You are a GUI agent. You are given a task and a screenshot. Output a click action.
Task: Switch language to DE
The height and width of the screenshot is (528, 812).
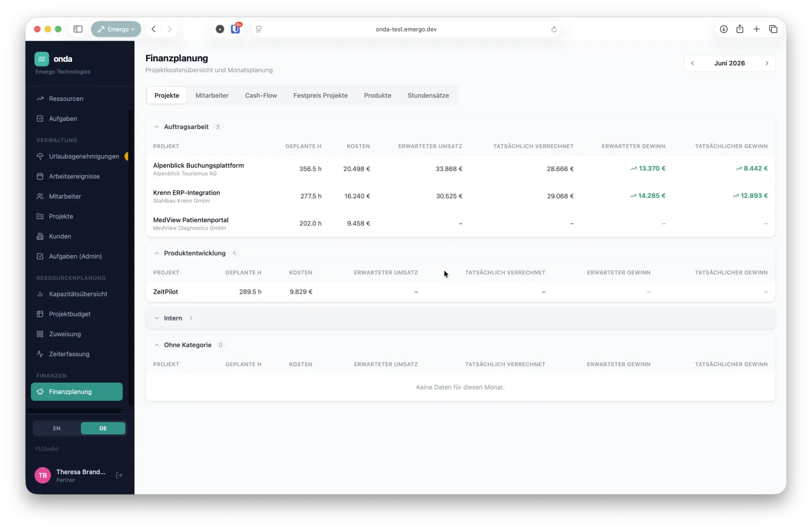click(103, 429)
